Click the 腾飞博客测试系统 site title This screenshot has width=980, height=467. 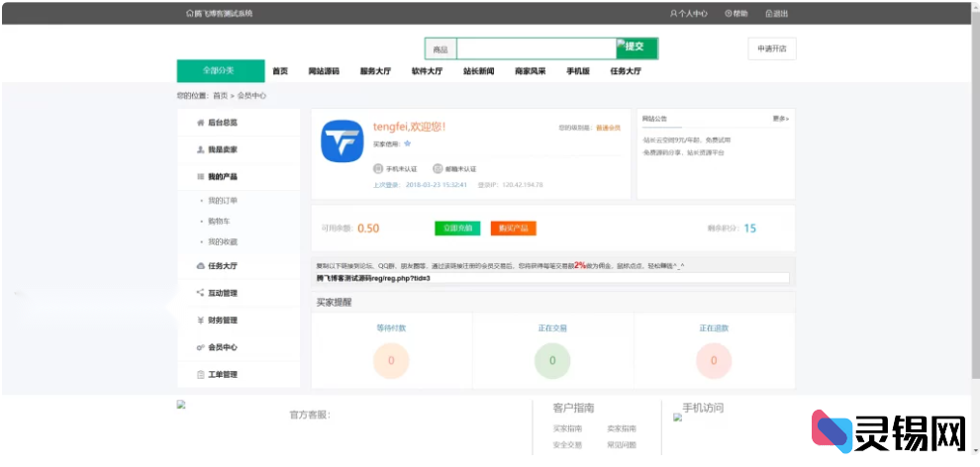pyautogui.click(x=220, y=13)
